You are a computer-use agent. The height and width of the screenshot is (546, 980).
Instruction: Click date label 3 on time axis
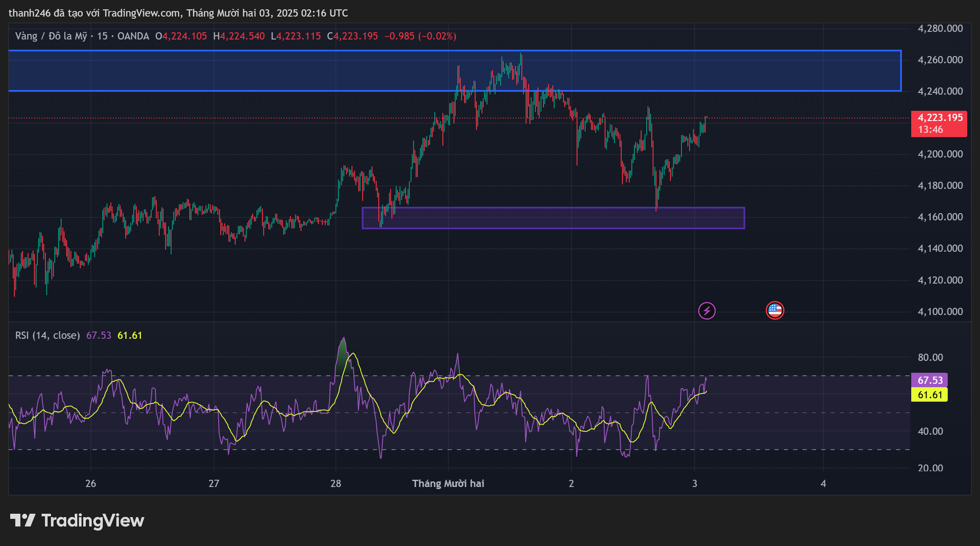point(695,484)
